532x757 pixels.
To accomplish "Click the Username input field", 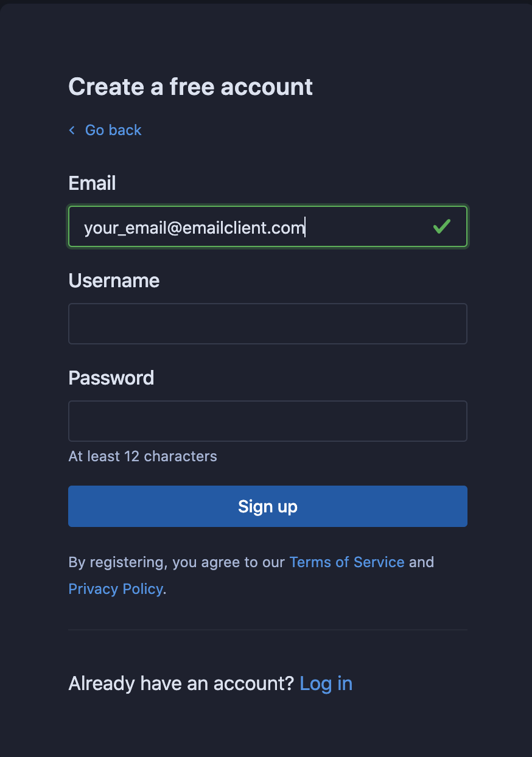I will (268, 323).
